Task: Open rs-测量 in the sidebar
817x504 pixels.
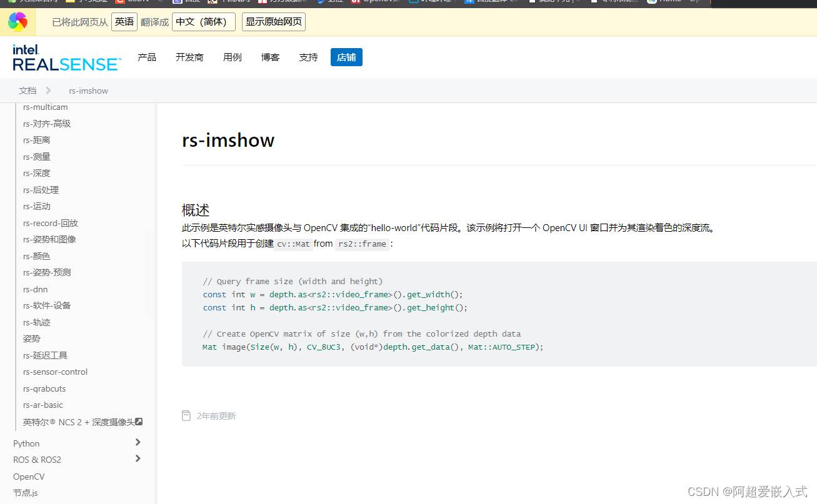Action: 37,157
